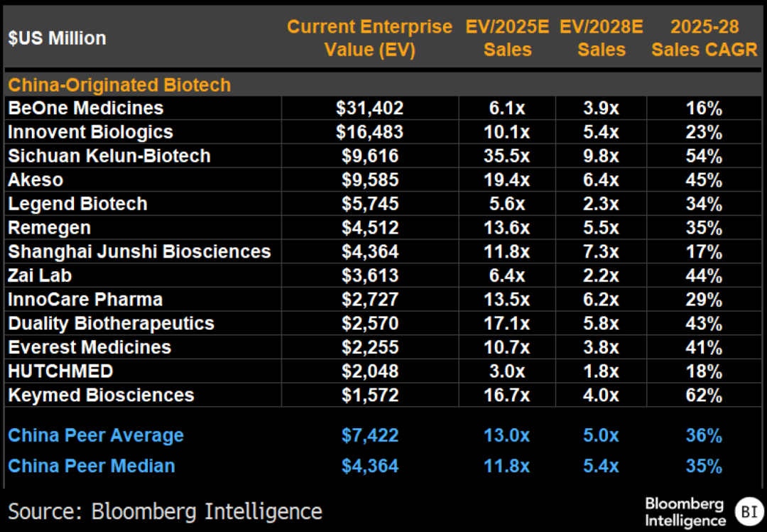Click the peer average 36% sales CAGR
This screenshot has width=767, height=532.
pos(704,435)
